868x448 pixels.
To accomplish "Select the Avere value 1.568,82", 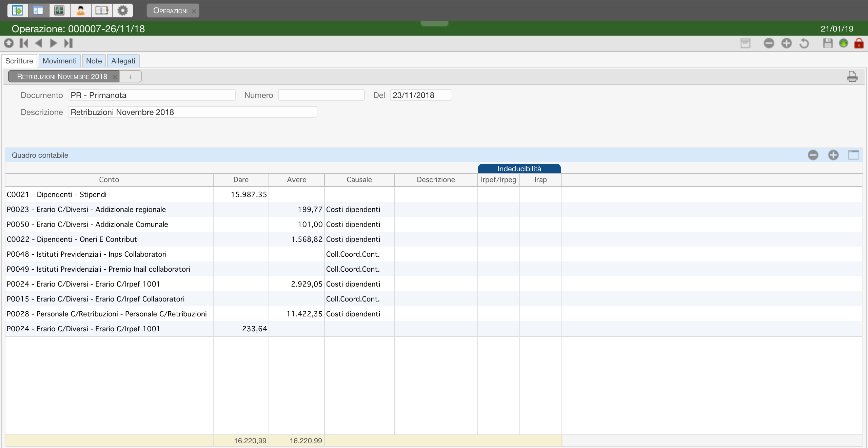I will 307,239.
